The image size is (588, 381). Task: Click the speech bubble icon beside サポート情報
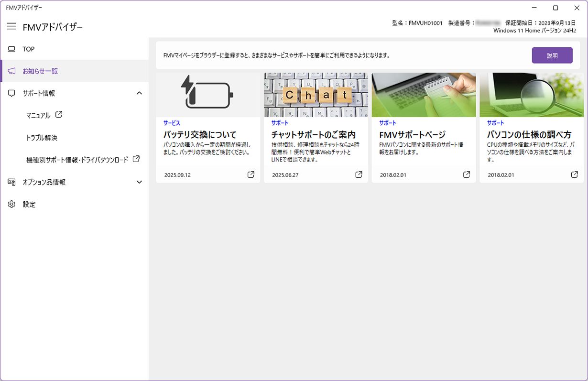point(11,93)
